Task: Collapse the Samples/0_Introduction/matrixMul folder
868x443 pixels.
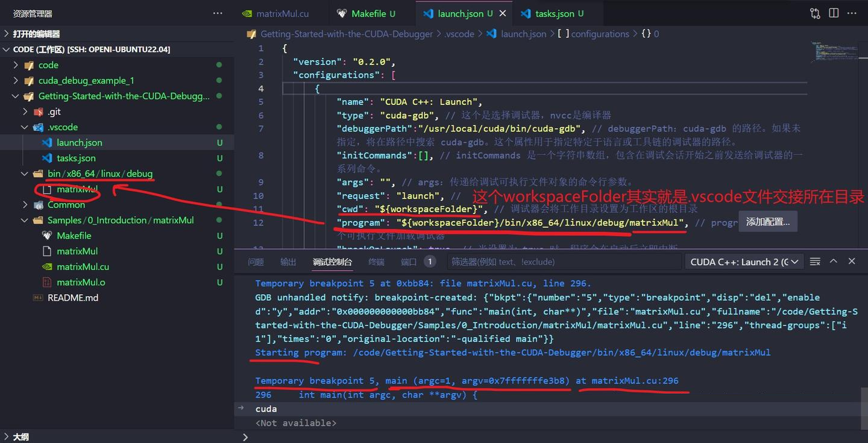Action: pos(25,220)
